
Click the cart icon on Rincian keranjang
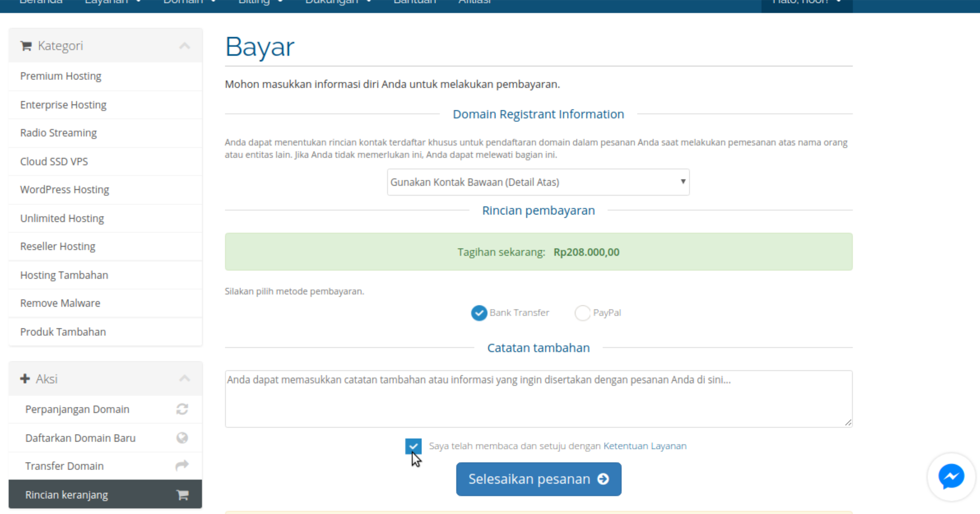click(x=182, y=495)
